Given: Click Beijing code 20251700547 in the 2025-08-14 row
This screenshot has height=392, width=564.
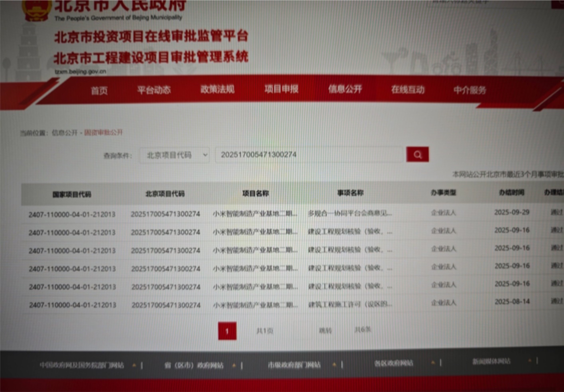Looking at the screenshot, I should (x=166, y=305).
